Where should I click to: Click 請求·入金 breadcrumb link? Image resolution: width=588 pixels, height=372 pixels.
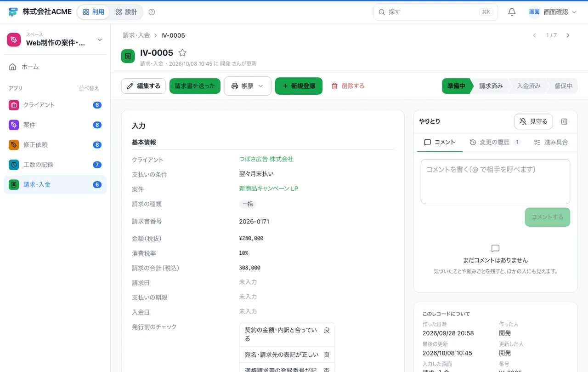tap(136, 35)
